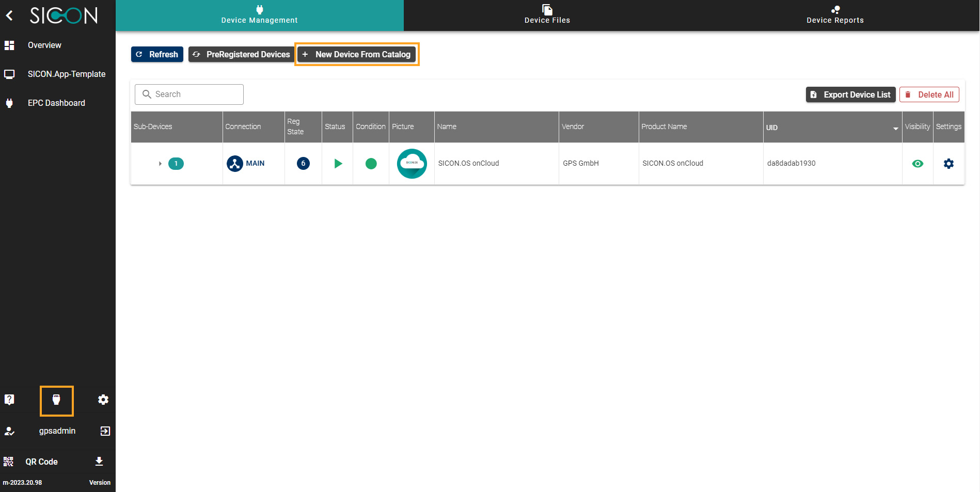Collapse the sidebar with back chevron

(9, 15)
